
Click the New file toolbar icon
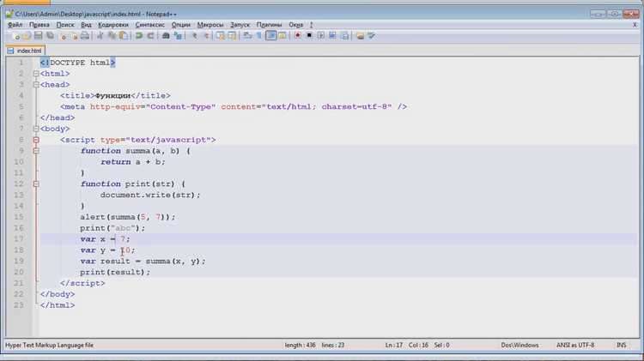coord(16,36)
